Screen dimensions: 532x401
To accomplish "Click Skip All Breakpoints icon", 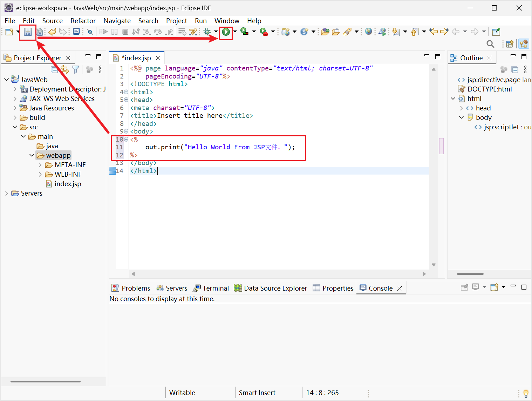I will click(90, 32).
